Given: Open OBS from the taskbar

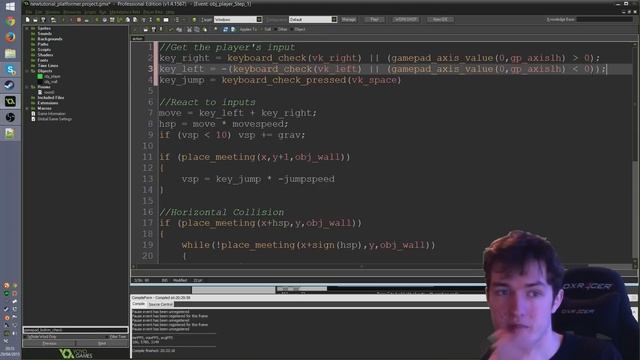Looking at the screenshot, I should click(x=10, y=117).
